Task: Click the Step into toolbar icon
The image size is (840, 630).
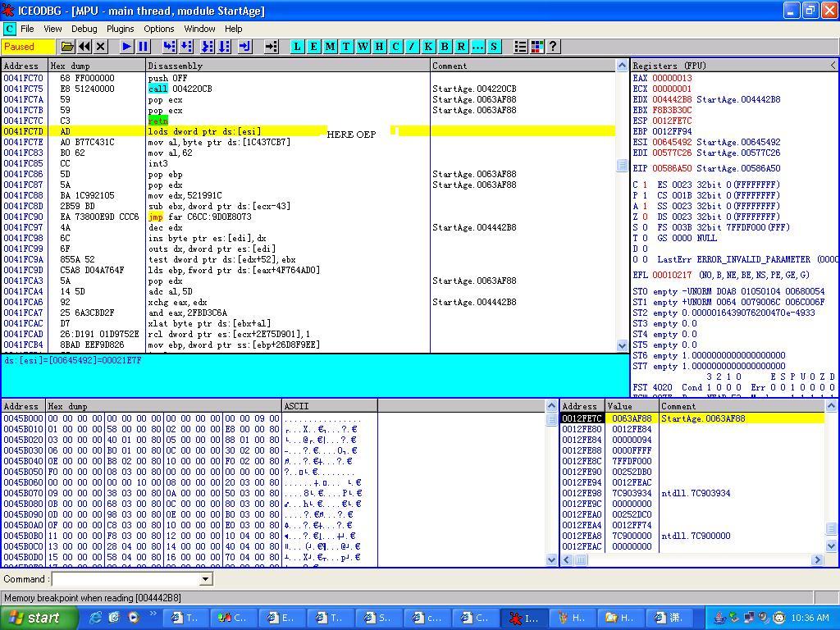Action: tap(169, 47)
